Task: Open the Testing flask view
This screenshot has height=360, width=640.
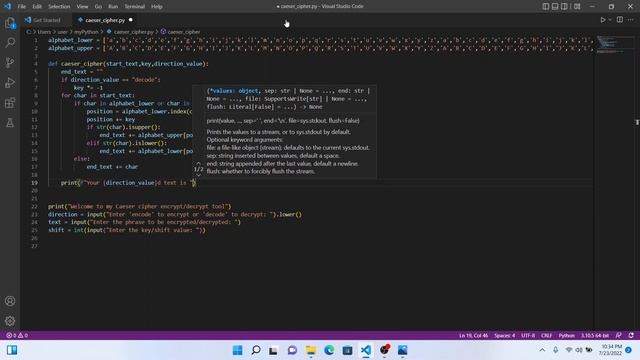Action: 10,122
